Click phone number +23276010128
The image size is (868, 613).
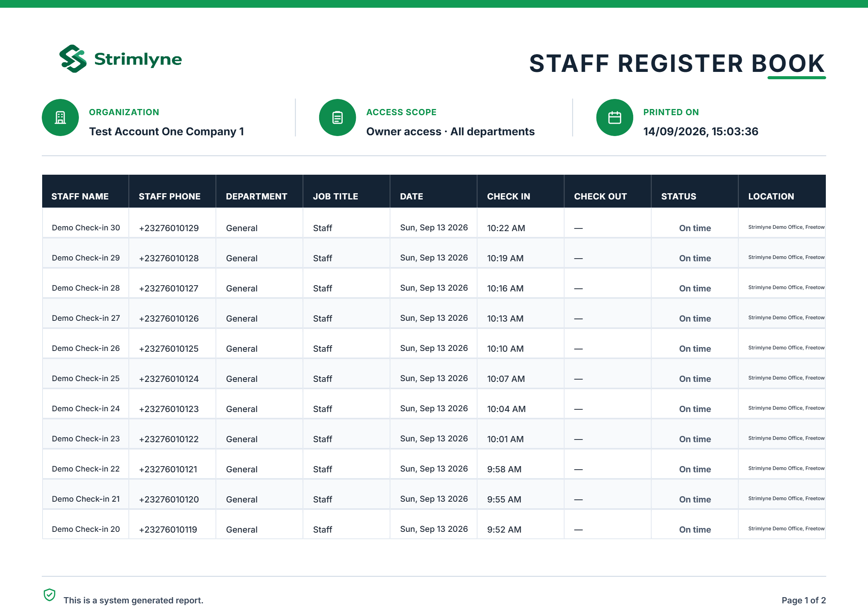(169, 258)
